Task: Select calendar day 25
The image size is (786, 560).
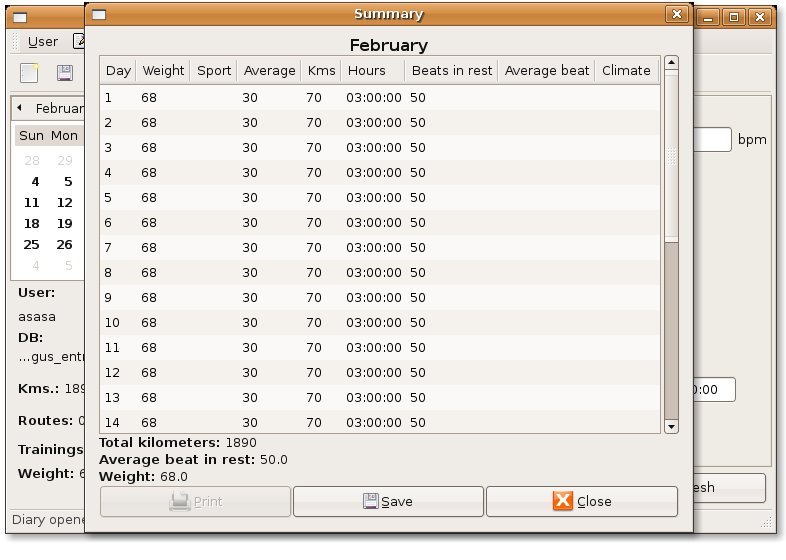Action: [32, 245]
